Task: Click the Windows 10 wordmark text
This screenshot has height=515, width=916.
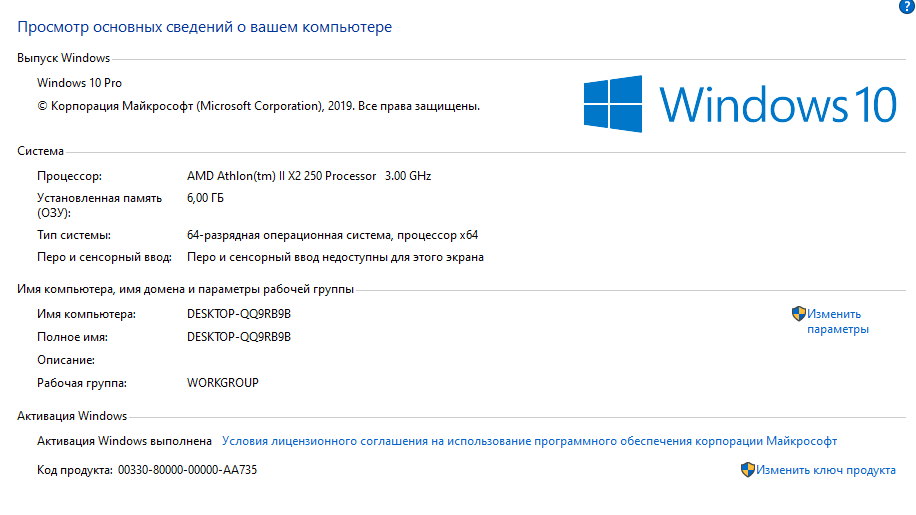Action: click(778, 105)
